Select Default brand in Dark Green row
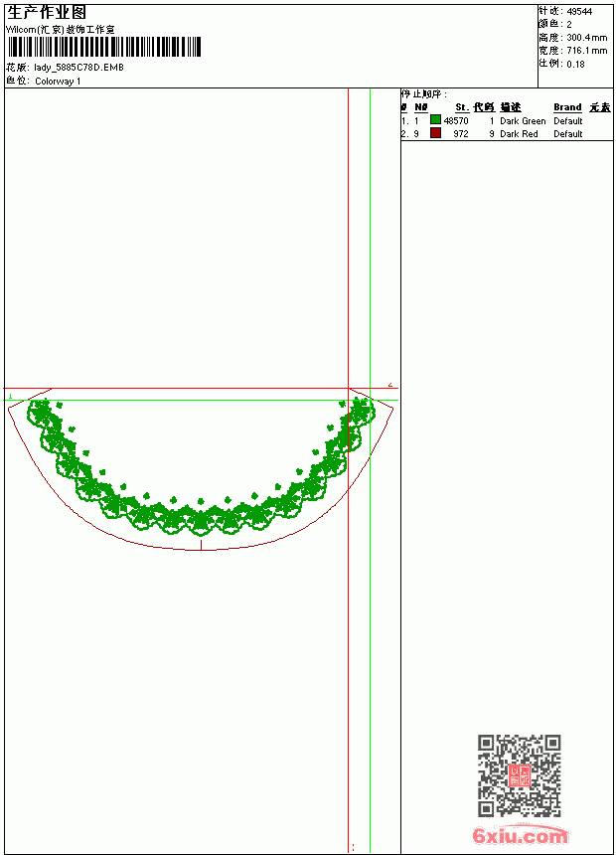This screenshot has height=855, width=616. (x=568, y=121)
